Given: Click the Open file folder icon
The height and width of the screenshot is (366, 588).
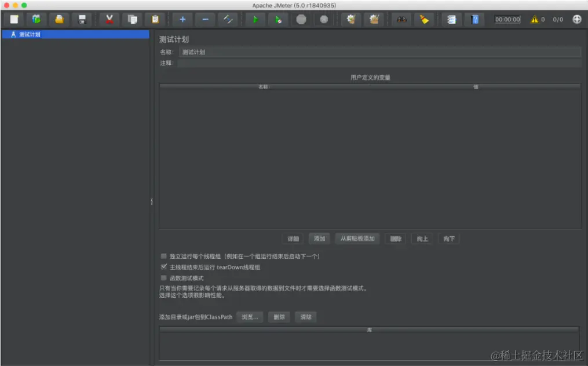Looking at the screenshot, I should pyautogui.click(x=59, y=19).
